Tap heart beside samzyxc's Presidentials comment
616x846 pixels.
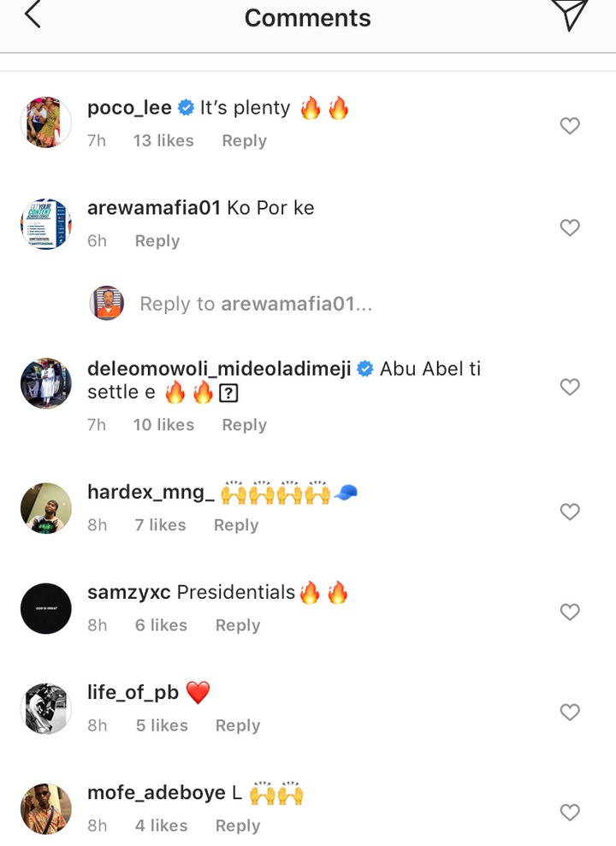tap(570, 612)
